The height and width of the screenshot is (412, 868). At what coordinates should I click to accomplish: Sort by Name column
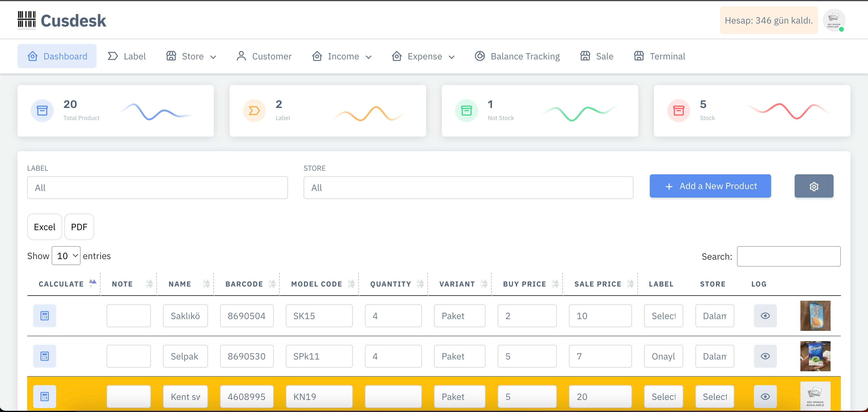tap(186, 284)
